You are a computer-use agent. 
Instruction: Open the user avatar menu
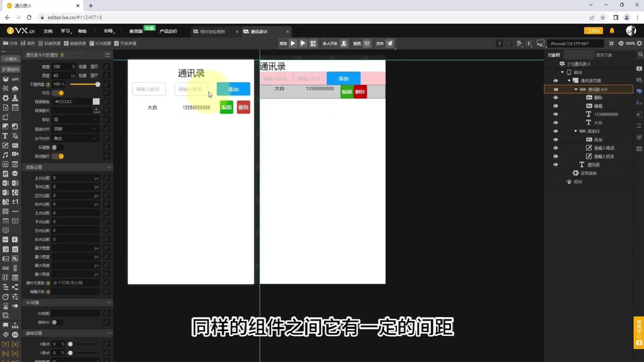pos(631,30)
